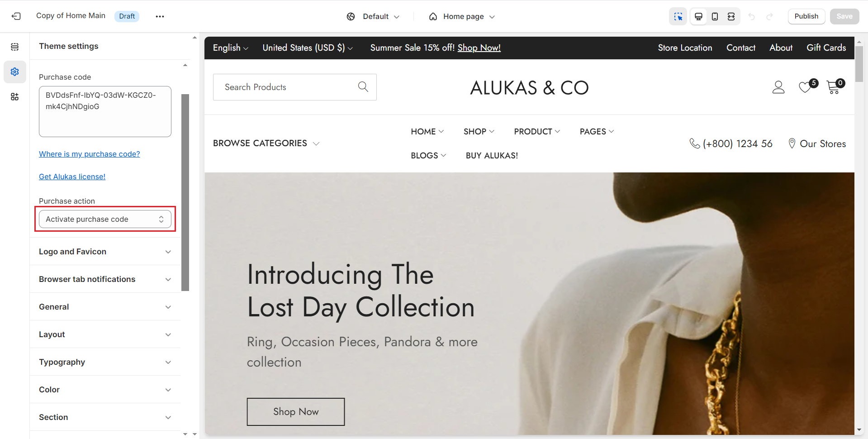Switch to mobile preview
868x439 pixels.
pos(715,16)
